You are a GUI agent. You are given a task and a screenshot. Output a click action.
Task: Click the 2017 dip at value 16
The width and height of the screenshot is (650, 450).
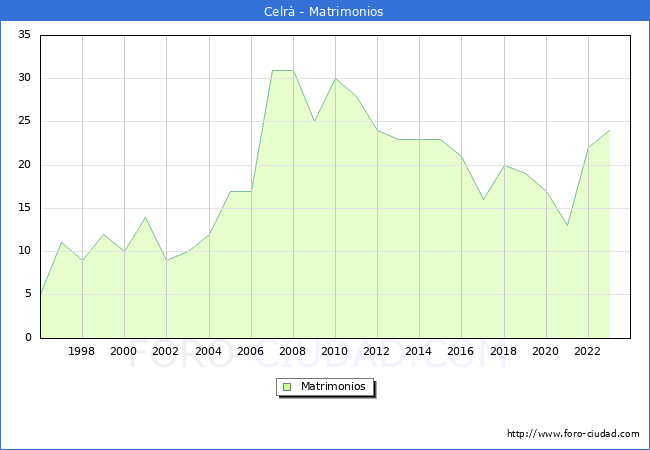pos(483,200)
